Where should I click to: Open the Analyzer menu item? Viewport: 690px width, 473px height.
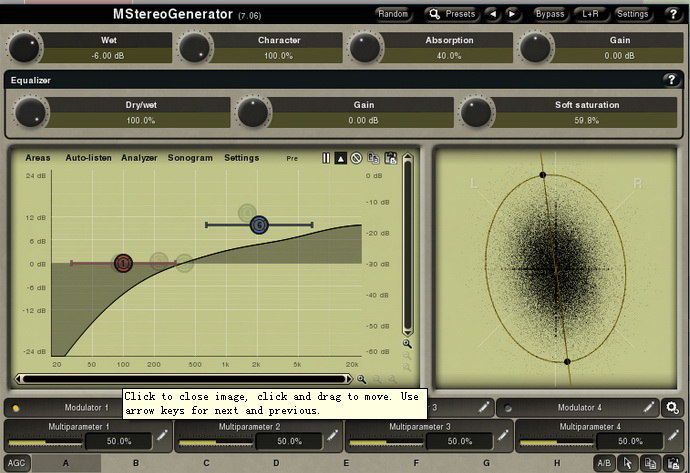[x=139, y=158]
